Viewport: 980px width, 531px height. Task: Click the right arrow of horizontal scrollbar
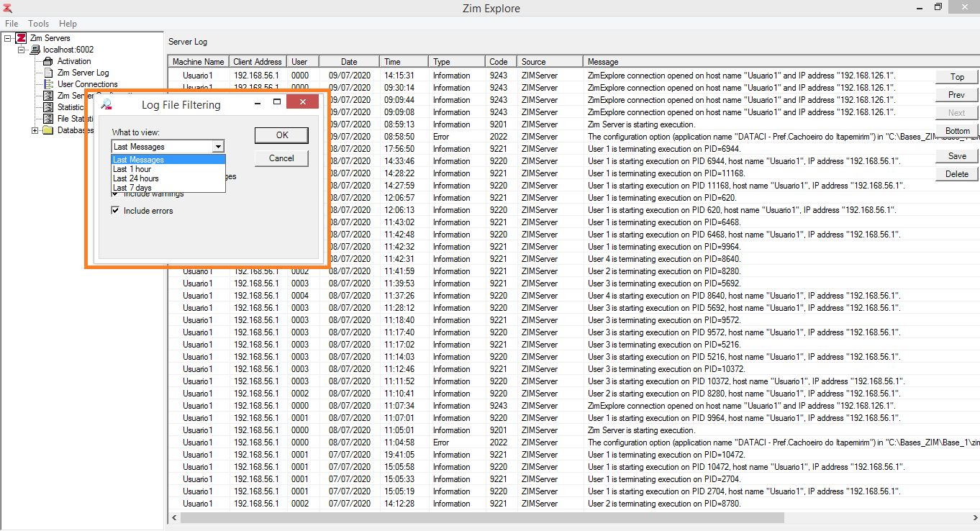(x=974, y=517)
